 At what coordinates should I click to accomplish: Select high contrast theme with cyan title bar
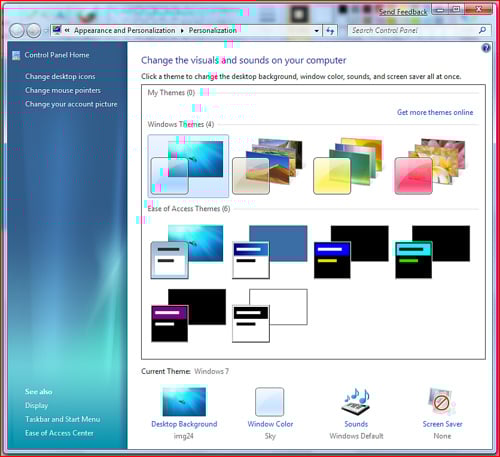[432, 252]
